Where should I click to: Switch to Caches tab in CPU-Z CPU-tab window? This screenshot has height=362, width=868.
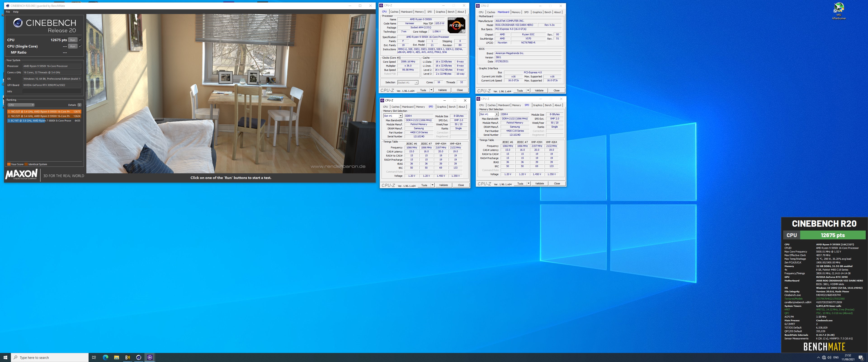(394, 12)
